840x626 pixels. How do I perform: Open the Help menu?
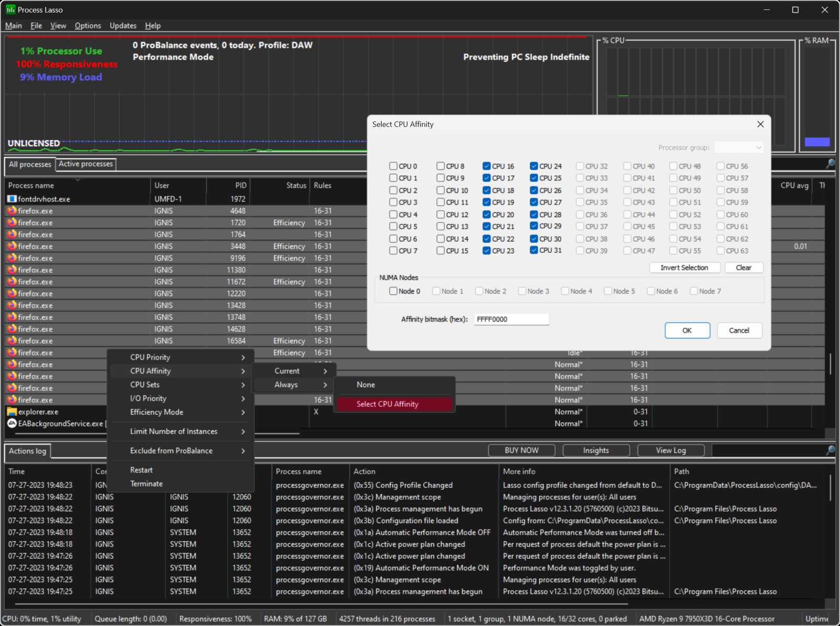point(153,25)
